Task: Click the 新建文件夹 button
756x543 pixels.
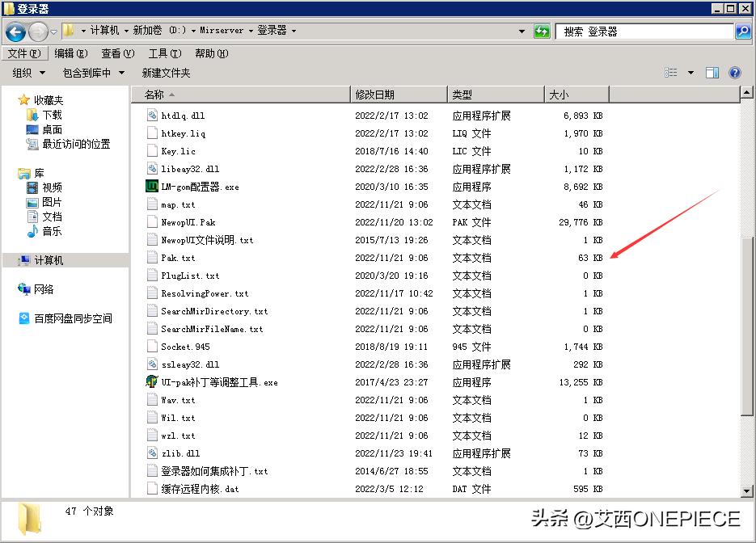Action: coord(165,72)
